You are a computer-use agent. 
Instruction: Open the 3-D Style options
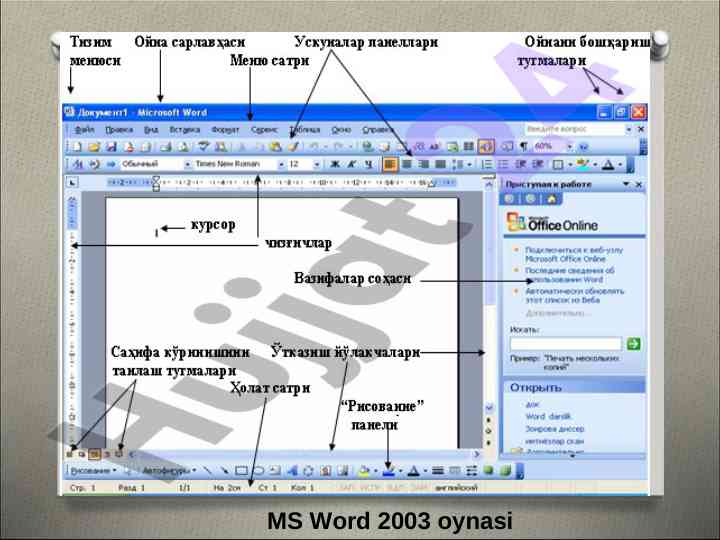click(506, 471)
